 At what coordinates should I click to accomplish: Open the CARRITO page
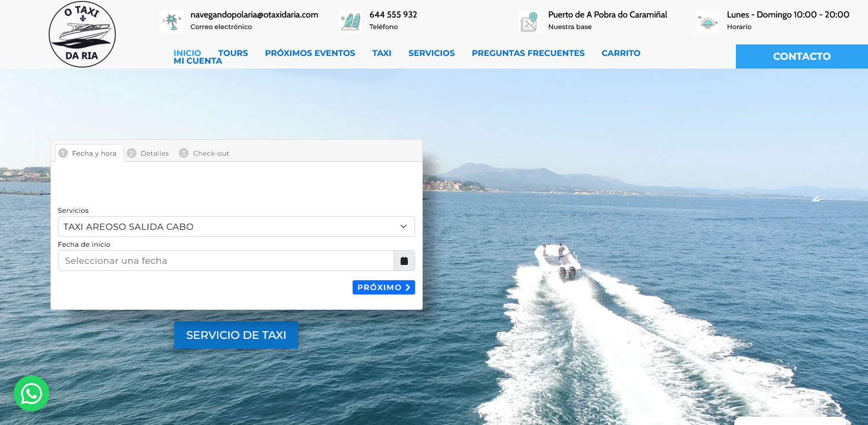(x=621, y=53)
